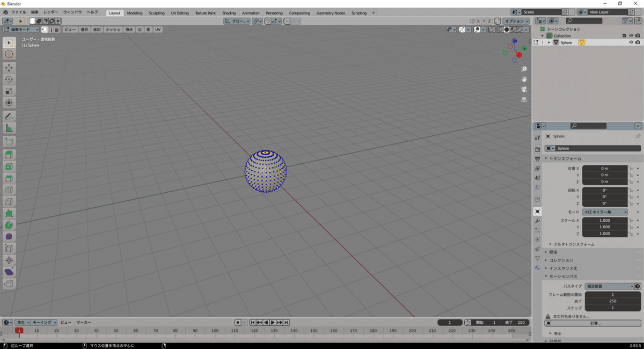Screen dimensions: 644x349
Task: Select the Extrude Region tool
Action: click(9, 155)
